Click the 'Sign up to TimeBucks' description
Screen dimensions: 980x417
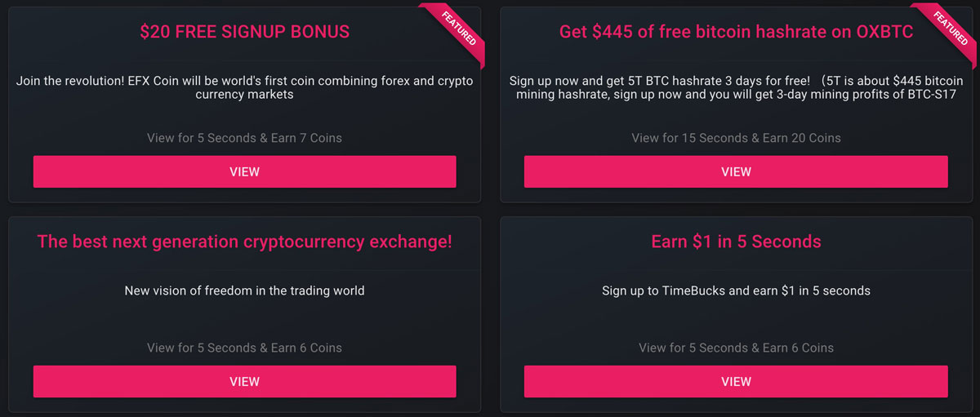tap(736, 291)
